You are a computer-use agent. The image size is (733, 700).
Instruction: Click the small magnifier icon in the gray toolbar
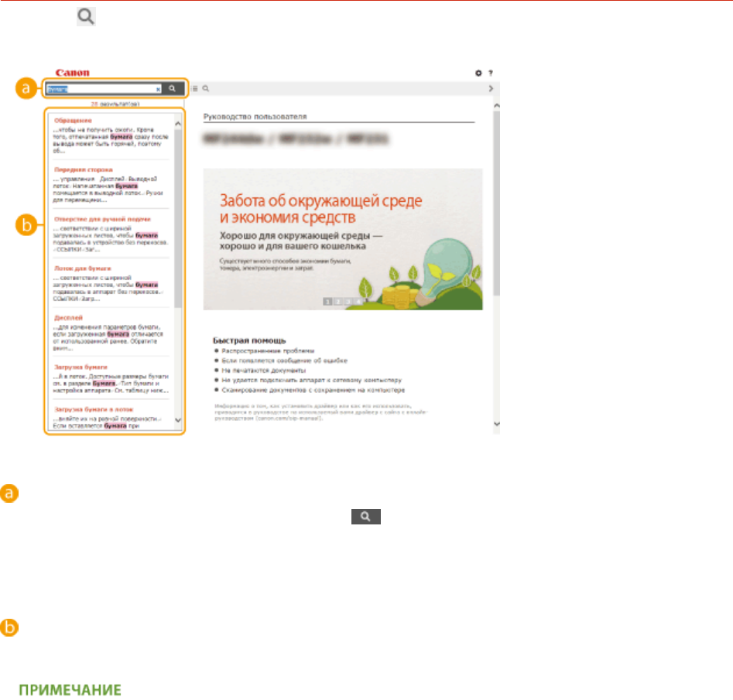point(206,88)
